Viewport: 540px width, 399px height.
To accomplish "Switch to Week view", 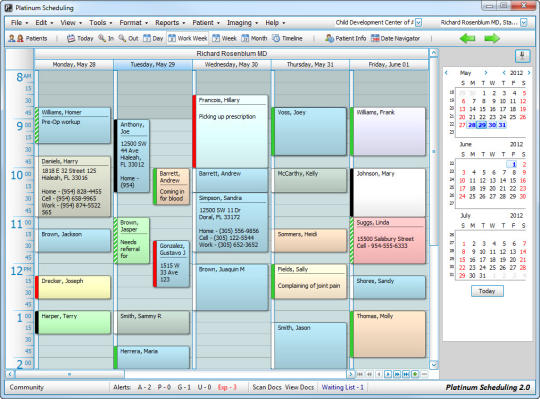I will coord(224,38).
